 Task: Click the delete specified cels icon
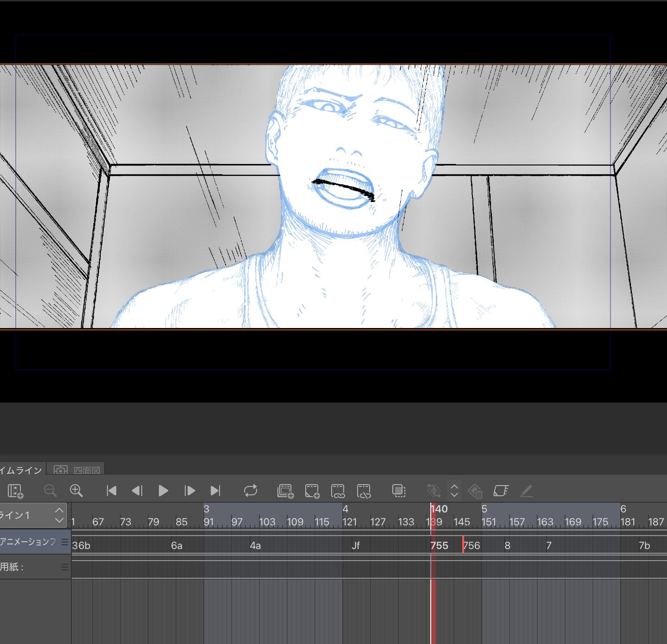coord(364,491)
